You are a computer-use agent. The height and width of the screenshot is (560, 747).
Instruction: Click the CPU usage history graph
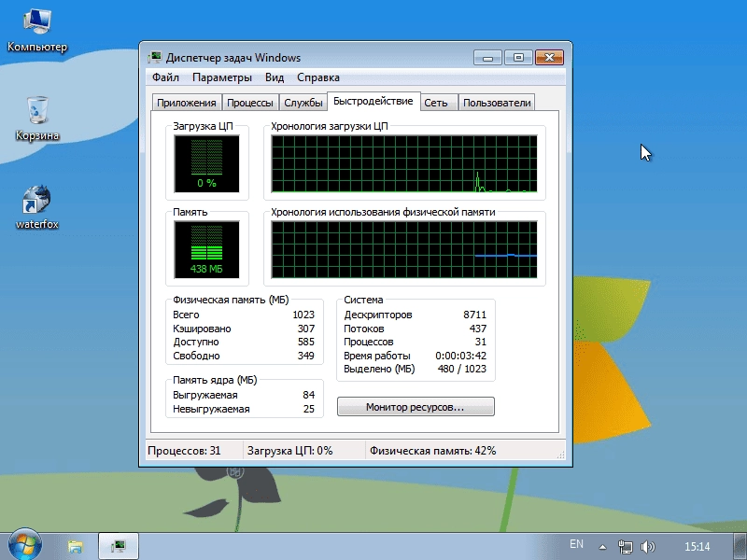404,164
